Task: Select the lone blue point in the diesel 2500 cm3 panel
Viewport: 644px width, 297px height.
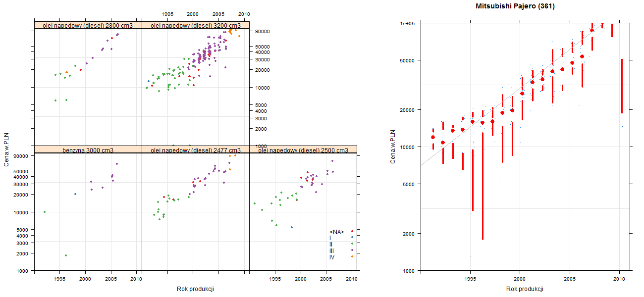Action: (292, 227)
